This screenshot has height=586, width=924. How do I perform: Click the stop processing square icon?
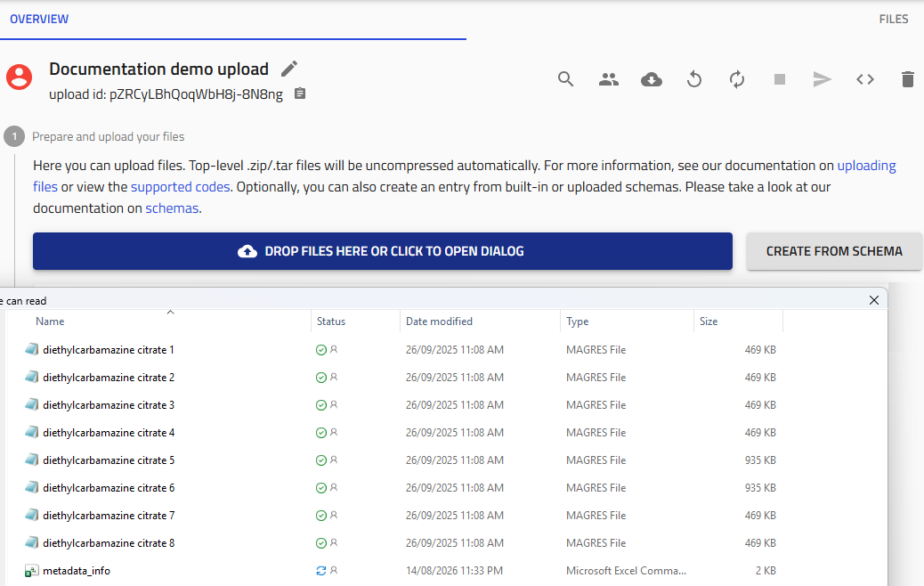click(x=780, y=79)
